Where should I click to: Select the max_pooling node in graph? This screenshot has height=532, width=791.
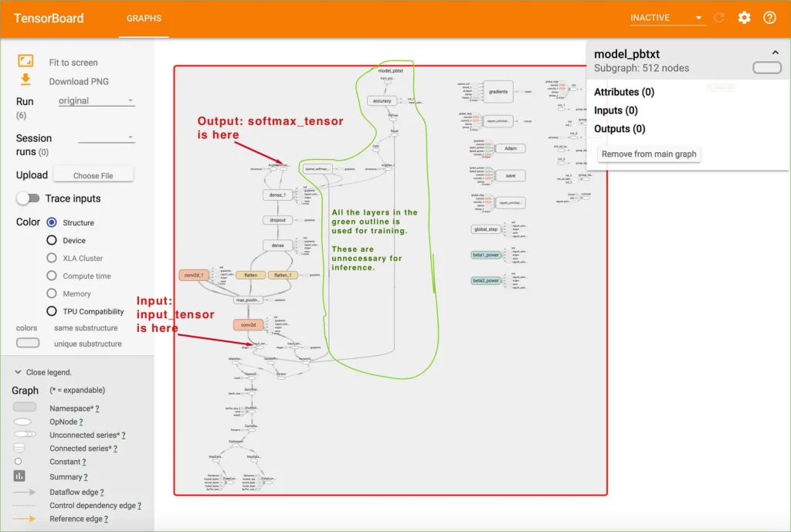pyautogui.click(x=247, y=300)
